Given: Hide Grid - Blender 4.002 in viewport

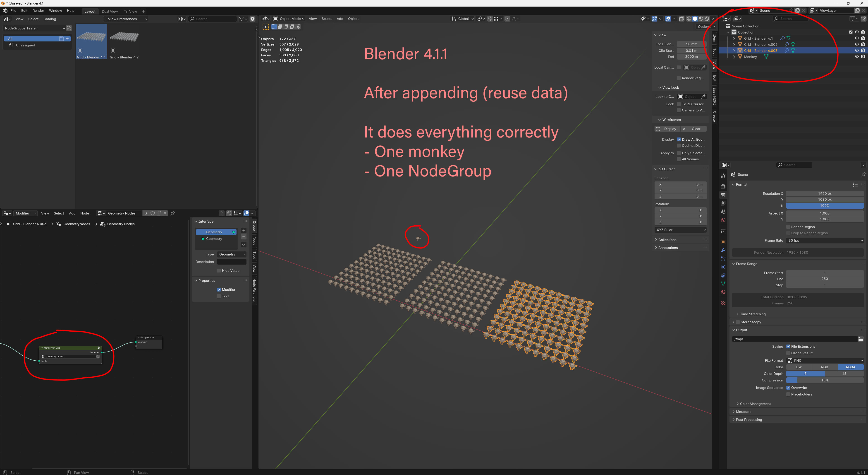Looking at the screenshot, I should (856, 44).
